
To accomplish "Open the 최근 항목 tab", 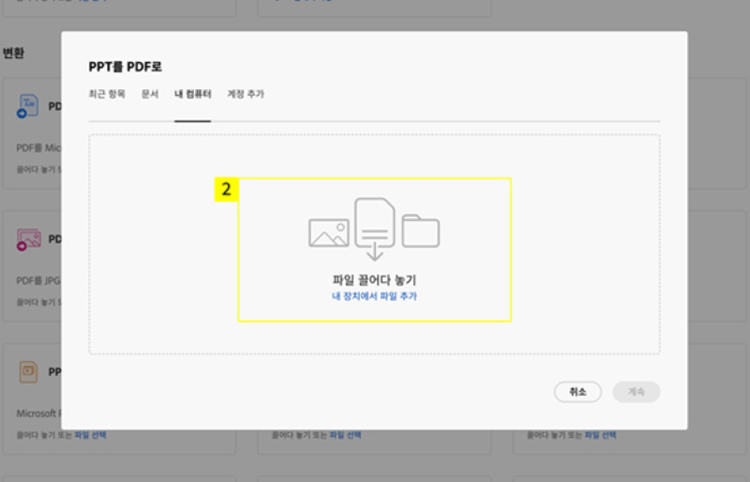I will click(107, 94).
